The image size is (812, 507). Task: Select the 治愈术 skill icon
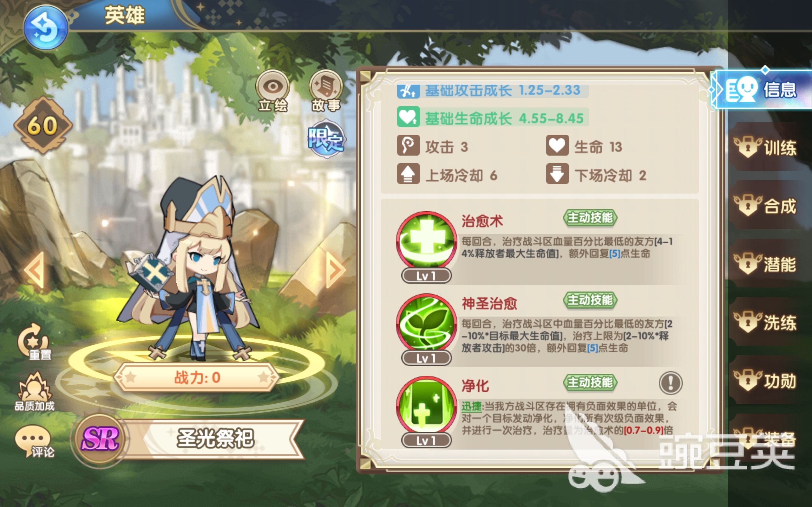click(x=426, y=241)
